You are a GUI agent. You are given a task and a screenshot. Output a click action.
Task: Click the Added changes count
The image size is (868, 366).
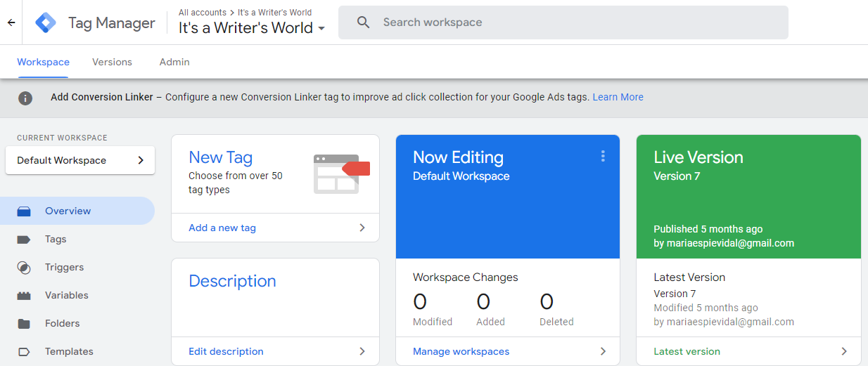coord(483,302)
